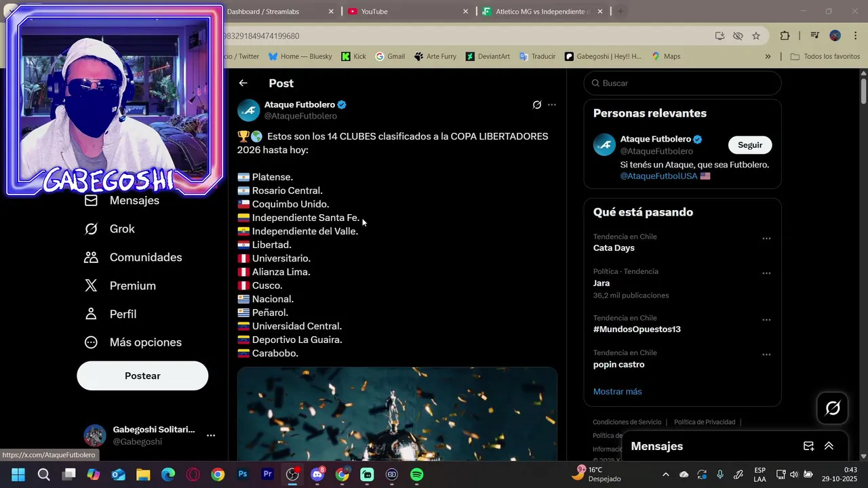Open a new browser tab
This screenshot has height=488, width=868.
click(620, 12)
